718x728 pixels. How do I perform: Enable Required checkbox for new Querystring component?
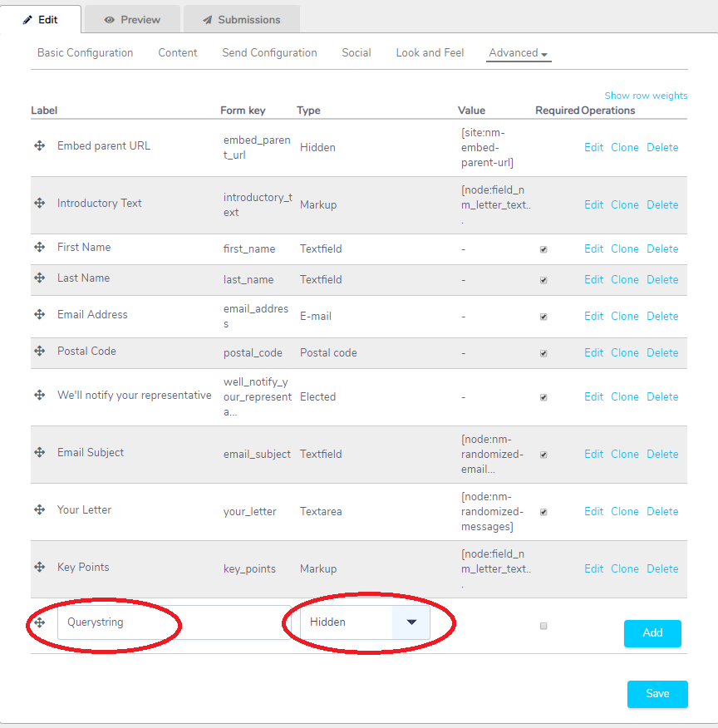tap(543, 627)
